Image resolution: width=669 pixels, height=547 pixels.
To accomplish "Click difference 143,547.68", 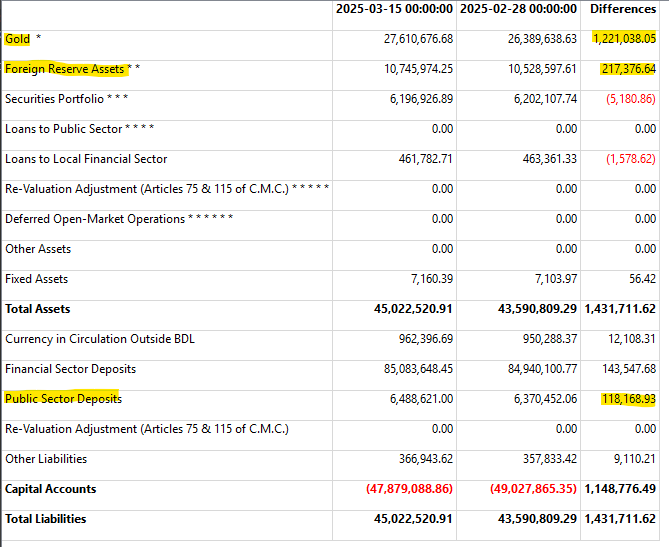I will [x=629, y=369].
